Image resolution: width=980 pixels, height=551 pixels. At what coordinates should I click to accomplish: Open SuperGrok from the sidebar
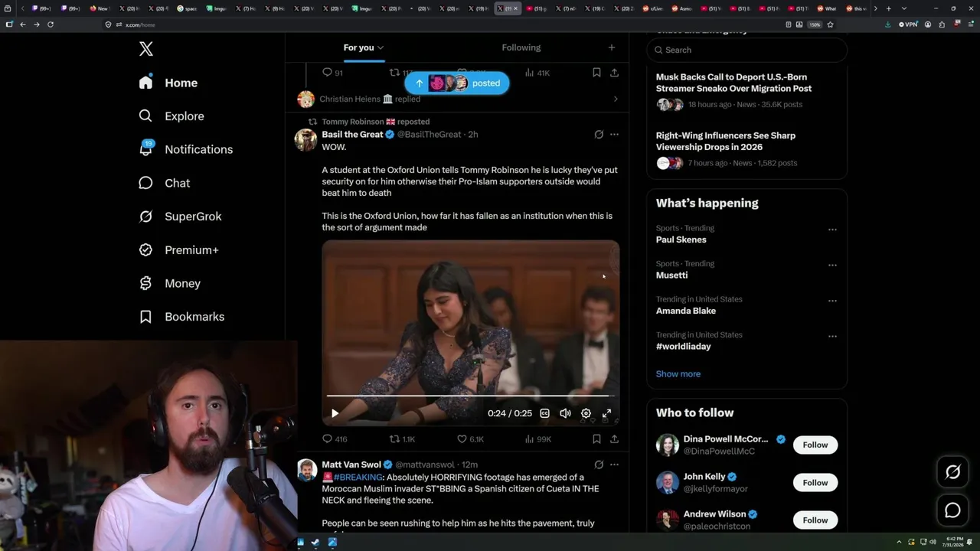180,217
